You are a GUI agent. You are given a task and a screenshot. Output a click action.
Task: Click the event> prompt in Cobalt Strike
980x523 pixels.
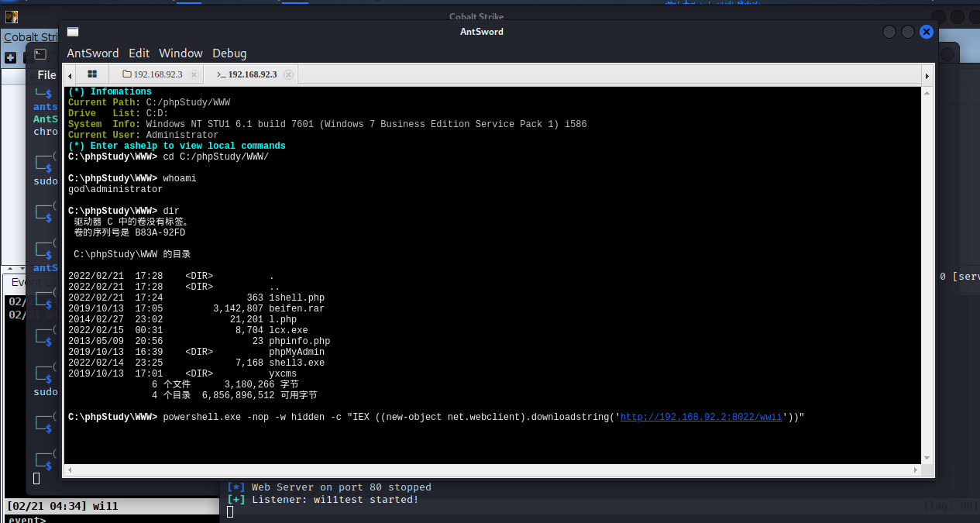(x=27, y=519)
